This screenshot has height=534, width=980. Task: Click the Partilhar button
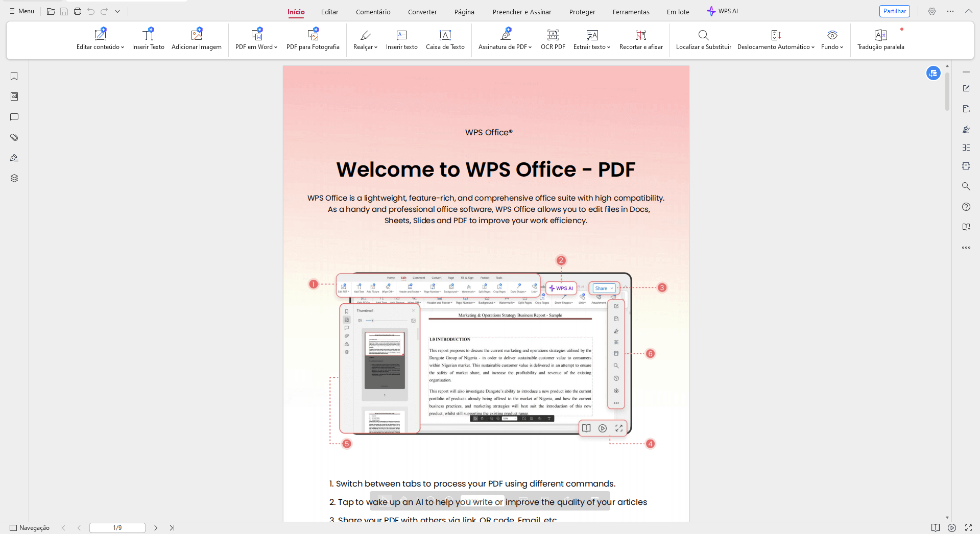(895, 11)
